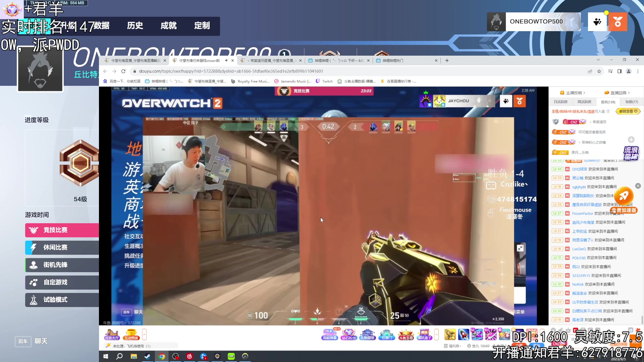This screenshot has height=362, width=644.
Task: Open Twitch bookmark
Action: 324,81
